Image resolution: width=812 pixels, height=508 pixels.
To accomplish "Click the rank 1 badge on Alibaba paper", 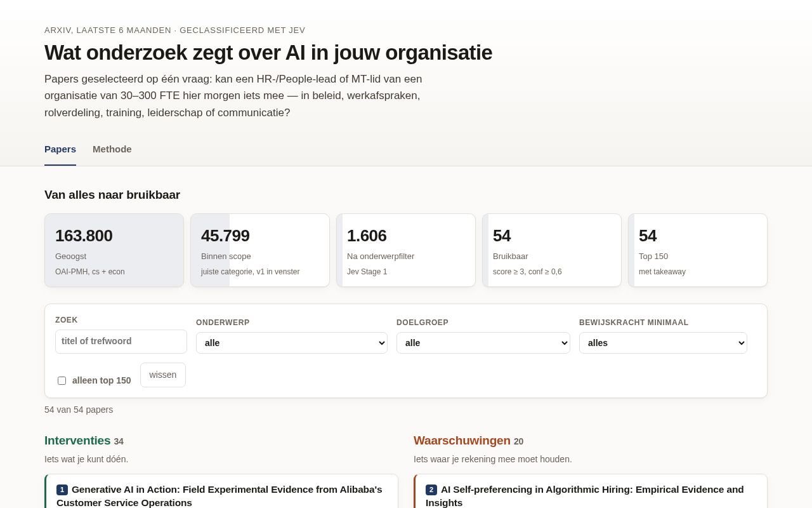I will click(x=62, y=490).
